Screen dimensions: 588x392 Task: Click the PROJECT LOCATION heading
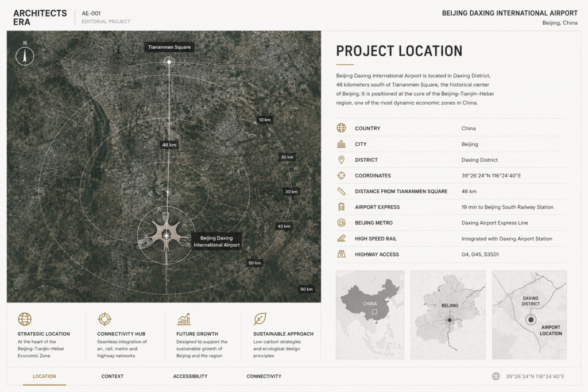click(x=399, y=51)
